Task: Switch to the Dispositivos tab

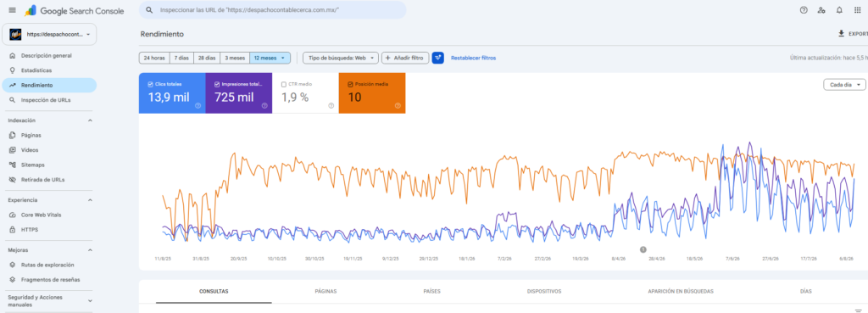Action: [x=544, y=292]
